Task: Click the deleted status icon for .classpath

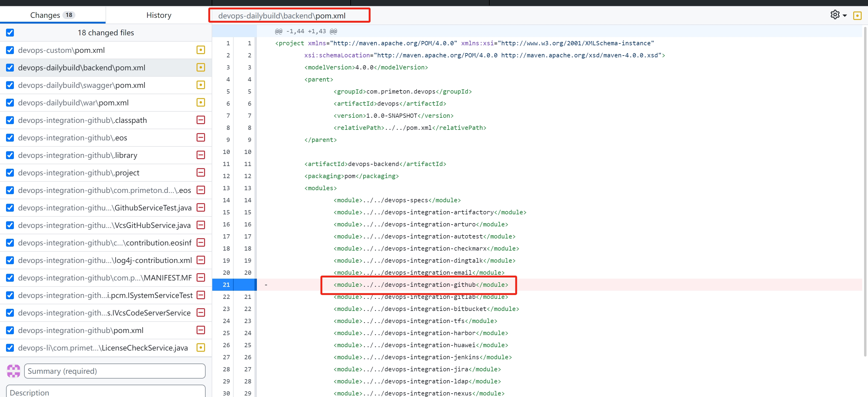Action: 200,120
